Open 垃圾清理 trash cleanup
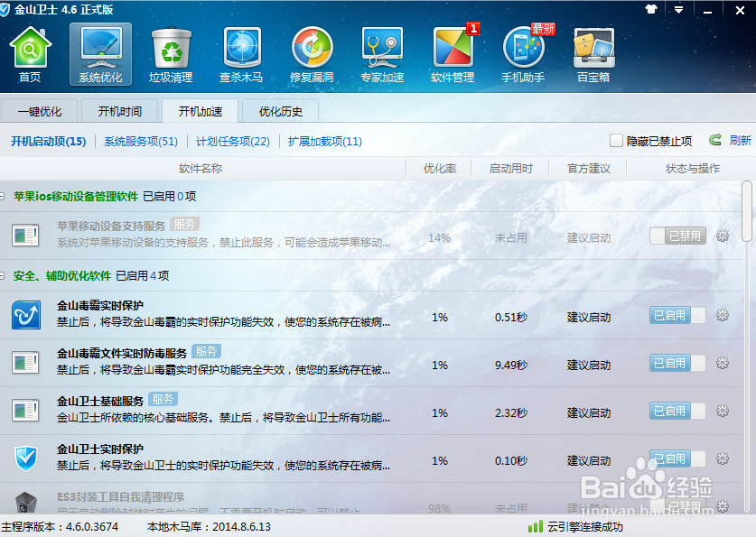Image resolution: width=756 pixels, height=537 pixels. [171, 54]
